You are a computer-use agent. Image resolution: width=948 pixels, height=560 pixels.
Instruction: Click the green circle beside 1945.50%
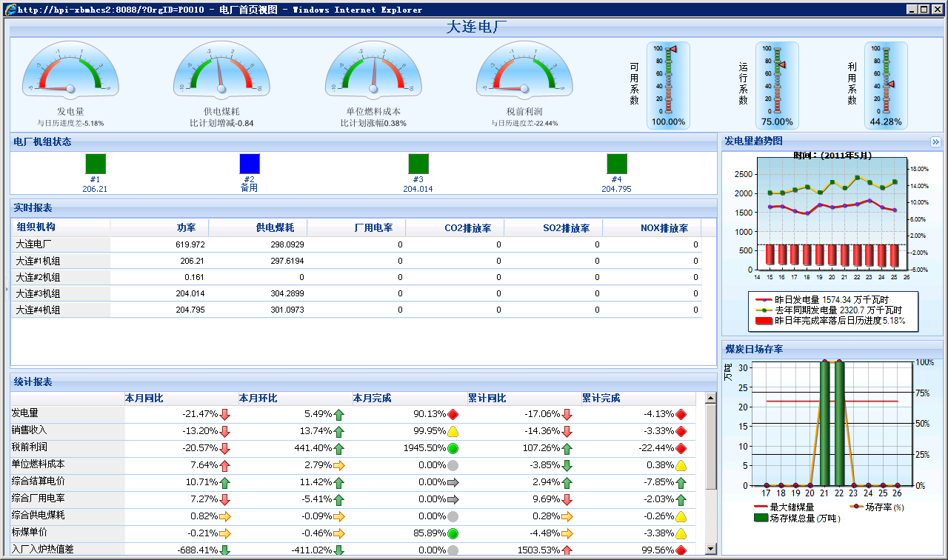point(453,448)
